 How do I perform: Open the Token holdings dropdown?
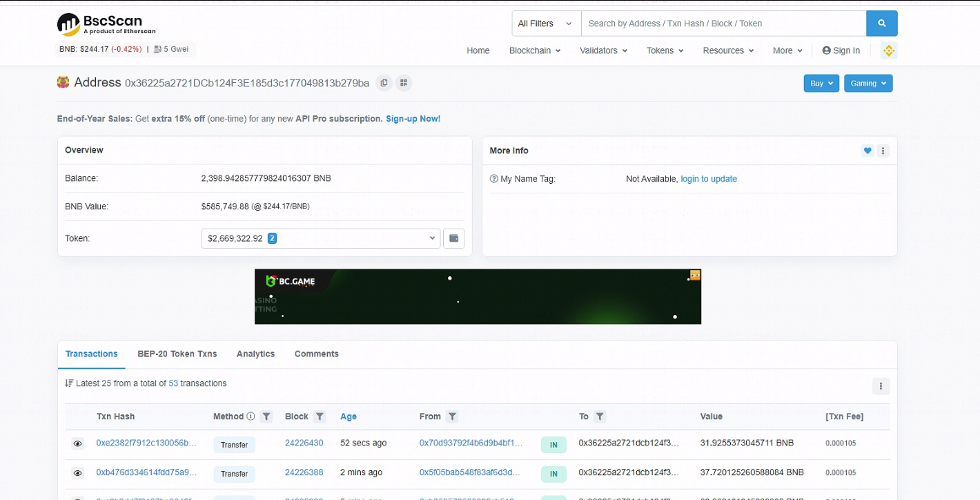(320, 238)
